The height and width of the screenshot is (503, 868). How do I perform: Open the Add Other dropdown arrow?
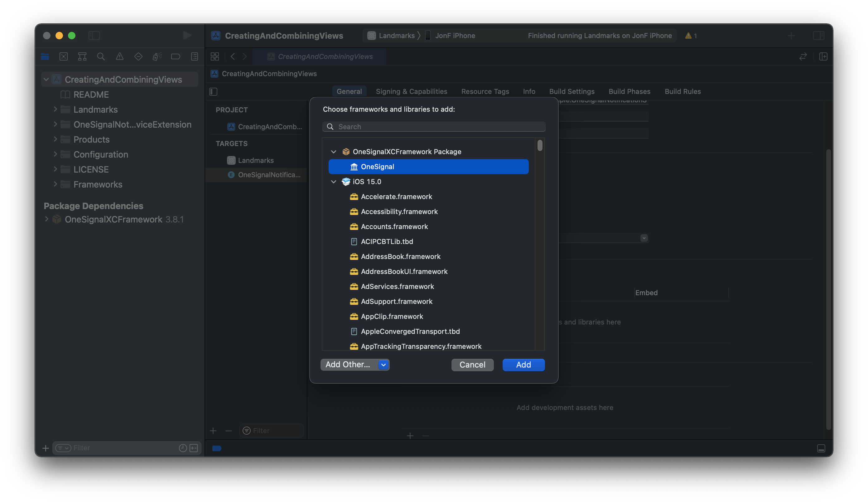(383, 365)
